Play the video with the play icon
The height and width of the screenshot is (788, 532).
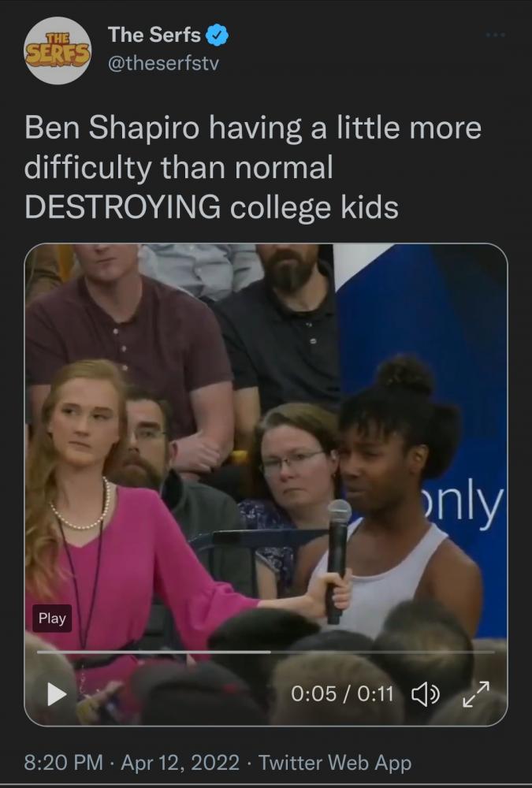point(57,694)
